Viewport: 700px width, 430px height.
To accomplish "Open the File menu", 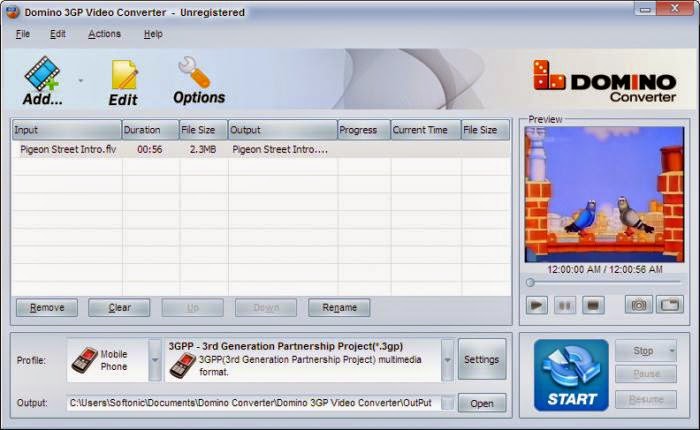I will point(23,34).
